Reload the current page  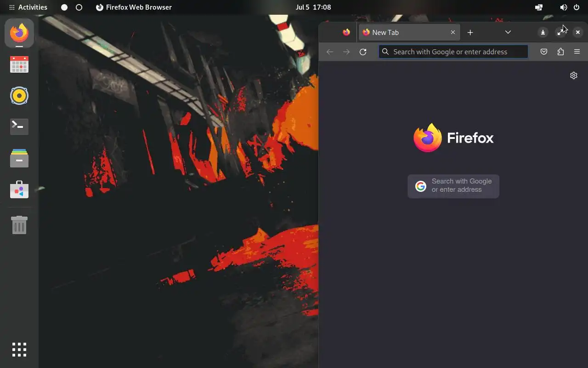tap(363, 52)
